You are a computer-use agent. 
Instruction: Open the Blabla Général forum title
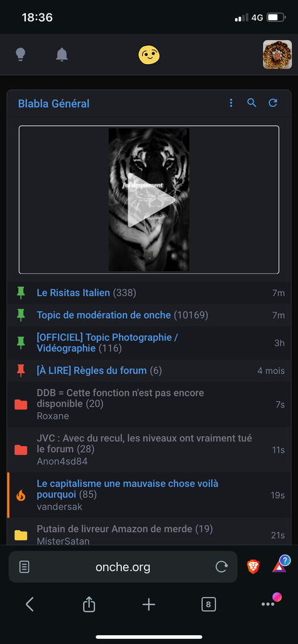[54, 104]
